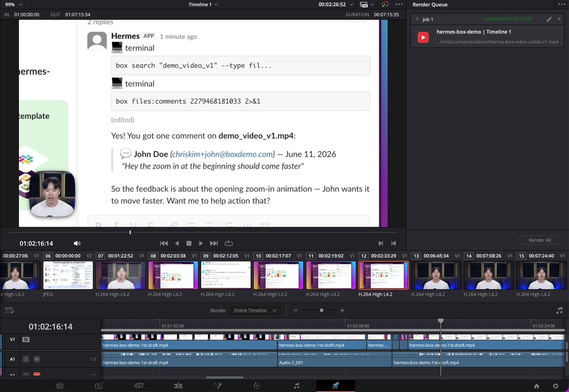Open the Render range Entire Timeline dropdown
The height and width of the screenshot is (392, 569).
pyautogui.click(x=255, y=310)
